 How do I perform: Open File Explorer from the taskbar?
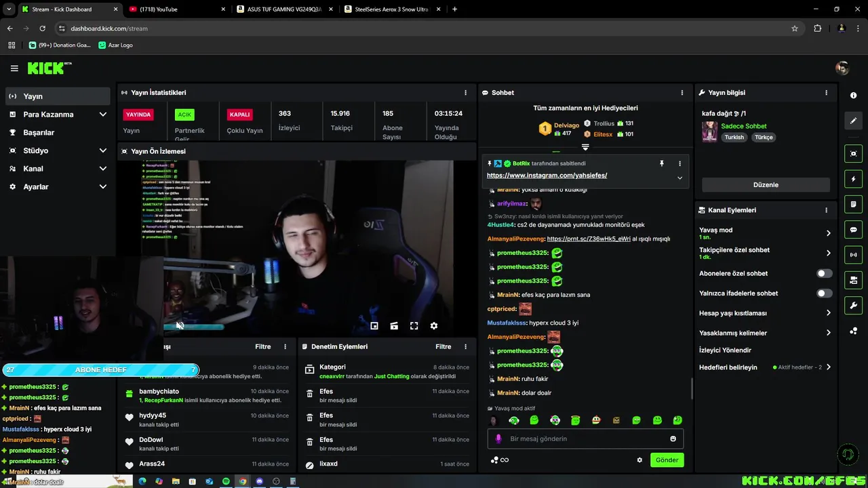pos(176,481)
